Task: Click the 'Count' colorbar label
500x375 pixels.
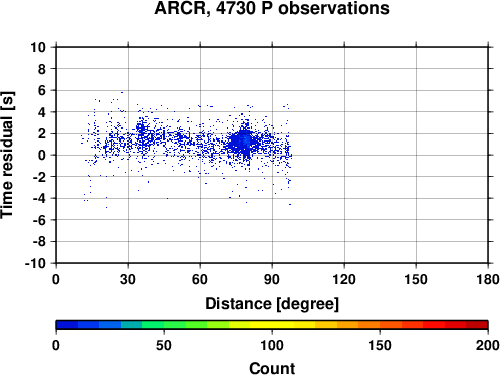Action: click(x=272, y=368)
